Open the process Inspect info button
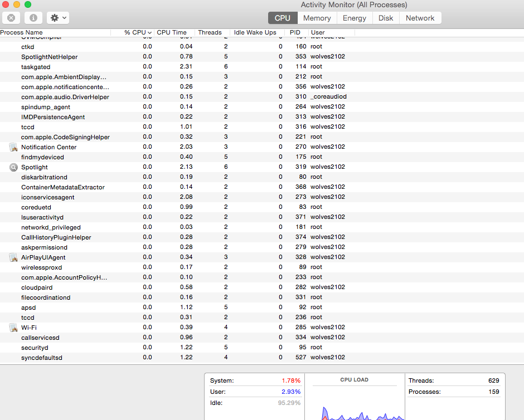 tap(33, 18)
